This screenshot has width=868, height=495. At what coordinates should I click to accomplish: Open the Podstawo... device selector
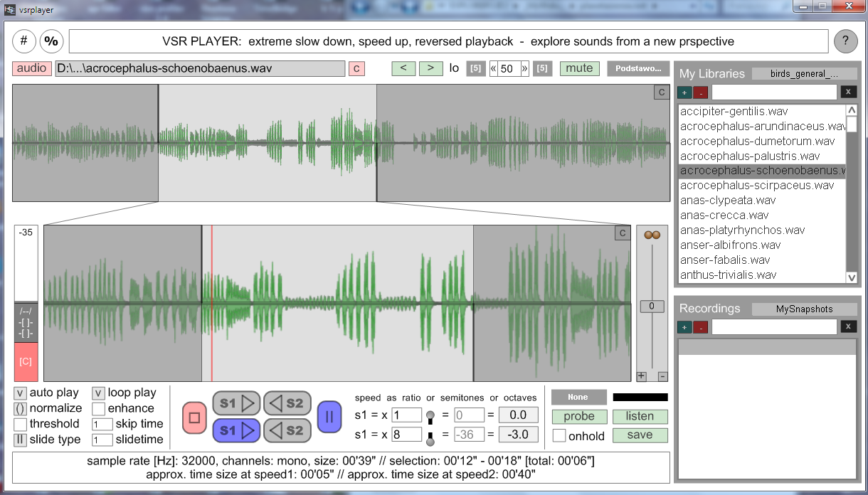point(638,68)
